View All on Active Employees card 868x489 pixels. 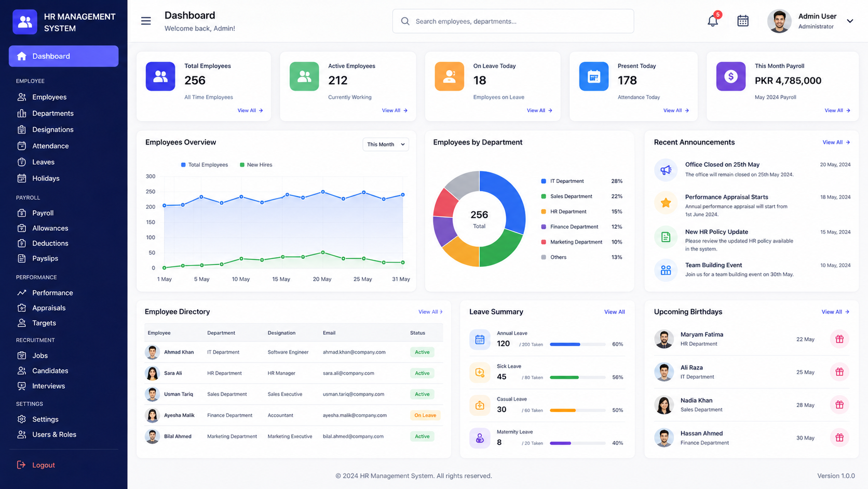click(x=395, y=111)
